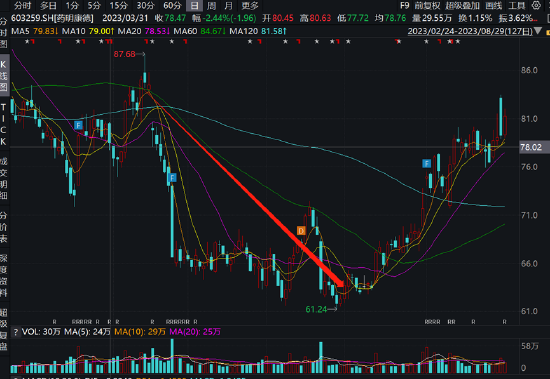
Task: Expand the date range dropdown triangle
Action: point(537,31)
